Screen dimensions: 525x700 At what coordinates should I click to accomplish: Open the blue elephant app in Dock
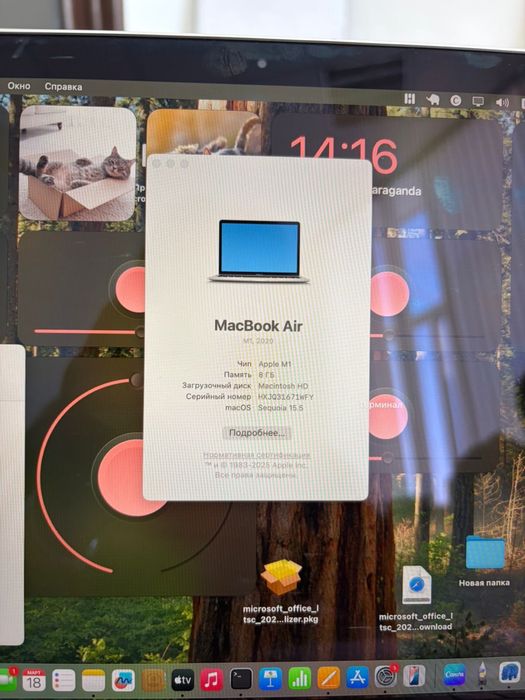pyautogui.click(x=510, y=672)
